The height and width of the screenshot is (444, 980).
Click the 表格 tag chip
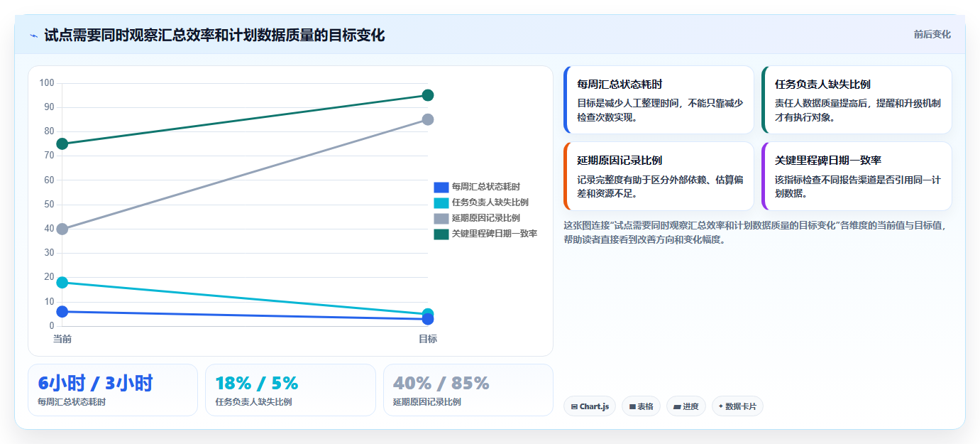click(x=642, y=406)
